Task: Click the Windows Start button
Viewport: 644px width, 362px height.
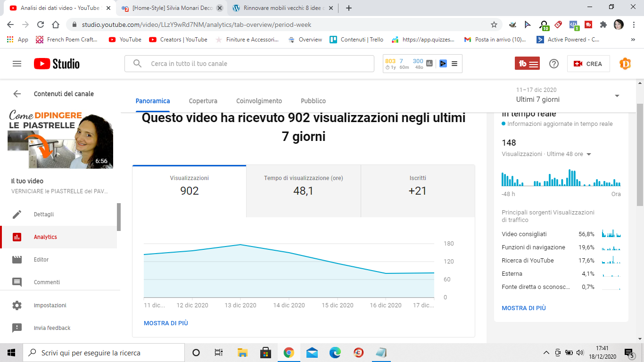Action: [x=11, y=353]
